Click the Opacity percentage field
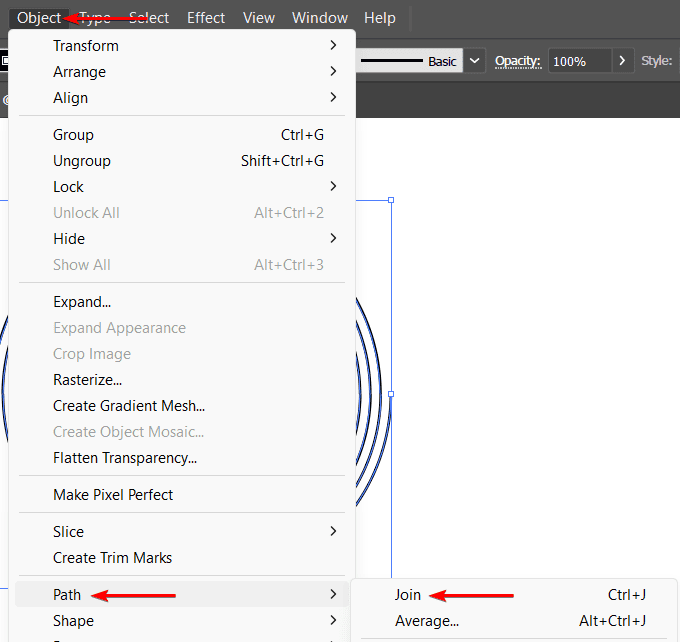Viewport: 680px width, 642px height. (x=579, y=61)
